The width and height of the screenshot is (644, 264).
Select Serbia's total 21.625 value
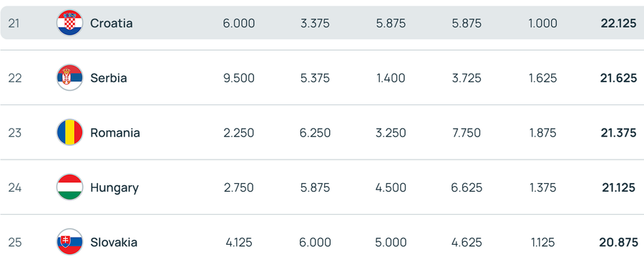pyautogui.click(x=618, y=78)
